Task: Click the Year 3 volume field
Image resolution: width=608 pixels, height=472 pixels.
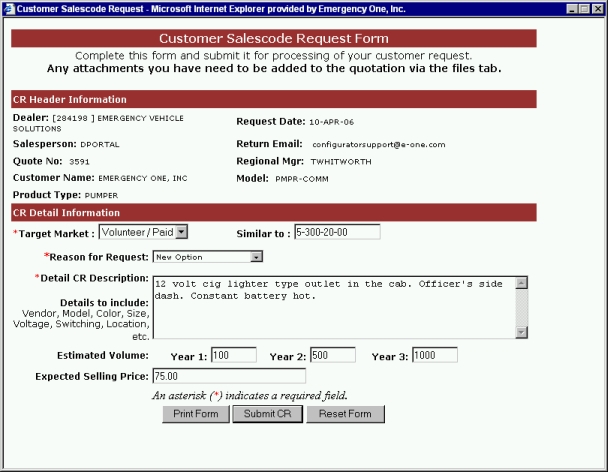Action: pos(435,355)
